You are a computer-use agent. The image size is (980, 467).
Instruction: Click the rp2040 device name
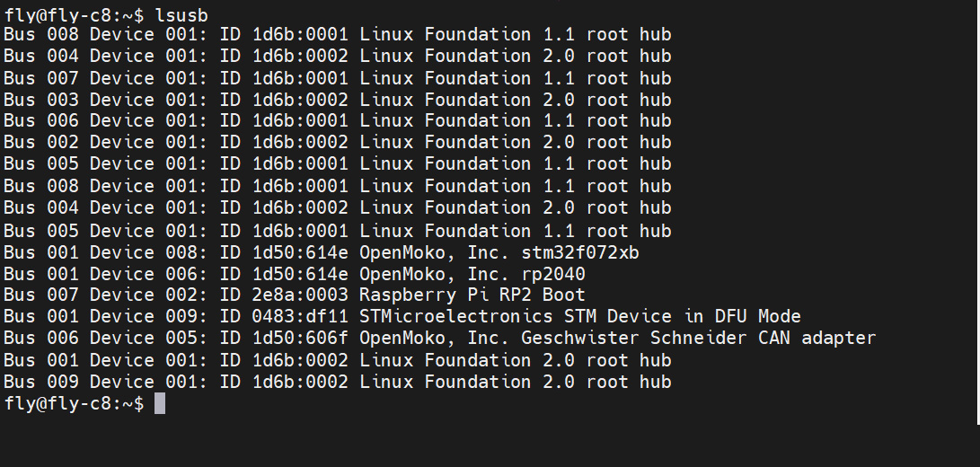pyautogui.click(x=559, y=273)
